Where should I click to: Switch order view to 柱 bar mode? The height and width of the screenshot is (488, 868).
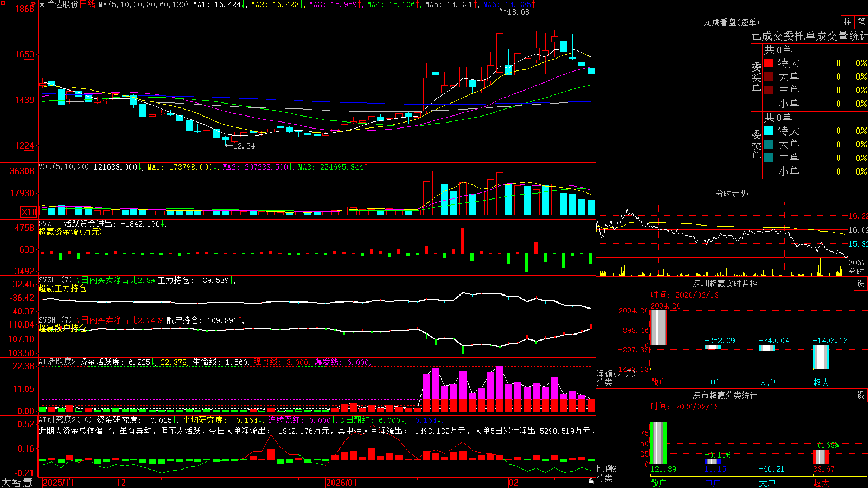[x=847, y=22]
